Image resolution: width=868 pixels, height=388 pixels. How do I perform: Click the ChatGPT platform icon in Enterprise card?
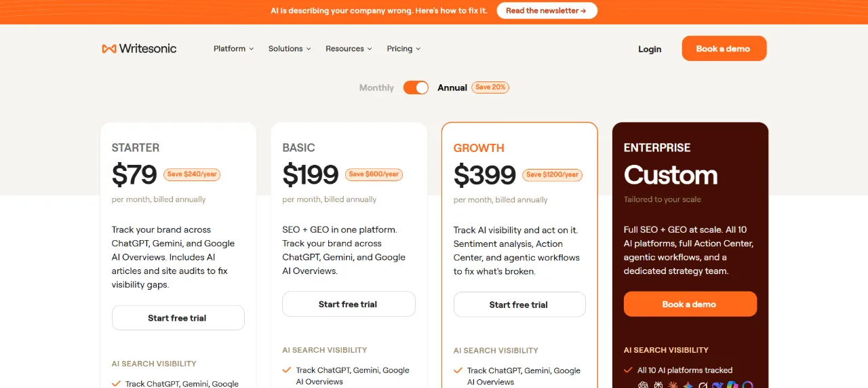tap(643, 385)
